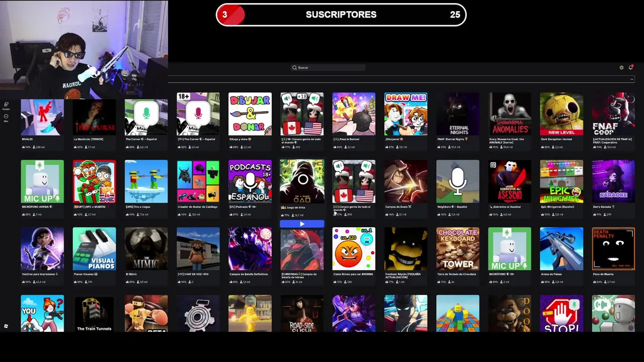Open the Robux hexagon icon
The image size is (644, 362).
[x=621, y=67]
